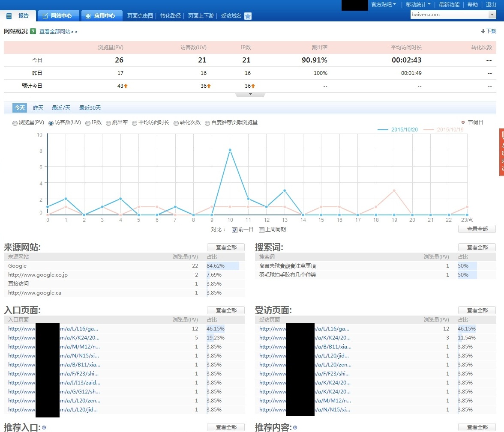Select the 跳出率 radio button
504x432 pixels.
click(108, 123)
